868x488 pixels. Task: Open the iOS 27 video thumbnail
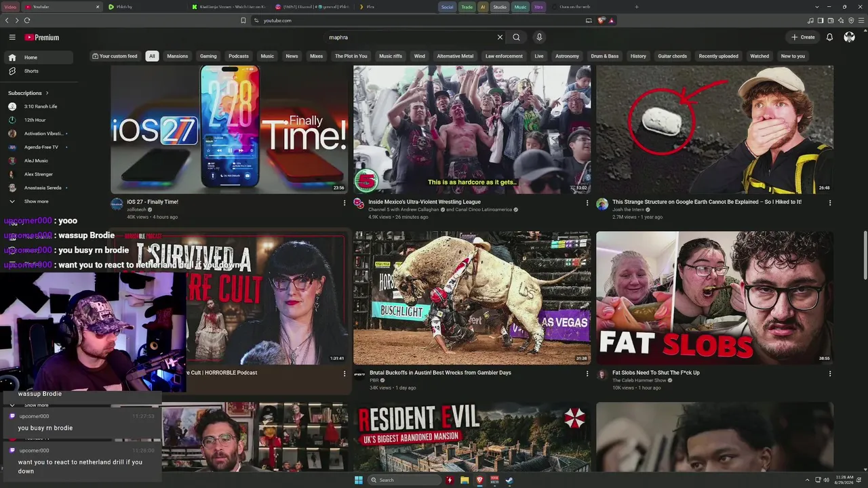click(229, 129)
